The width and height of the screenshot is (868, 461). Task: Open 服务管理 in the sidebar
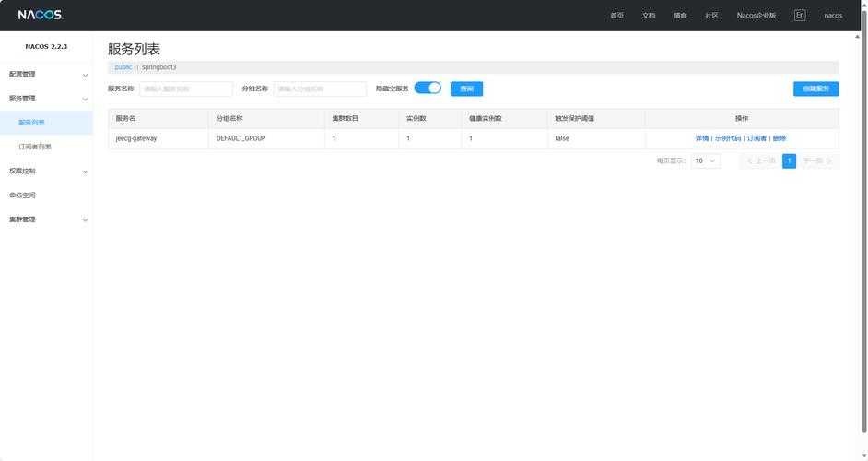22,99
